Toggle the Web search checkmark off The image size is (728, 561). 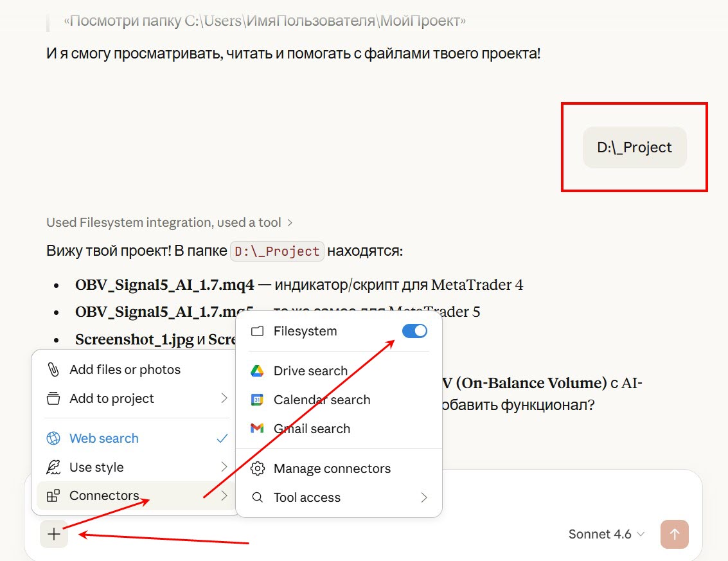(x=222, y=438)
